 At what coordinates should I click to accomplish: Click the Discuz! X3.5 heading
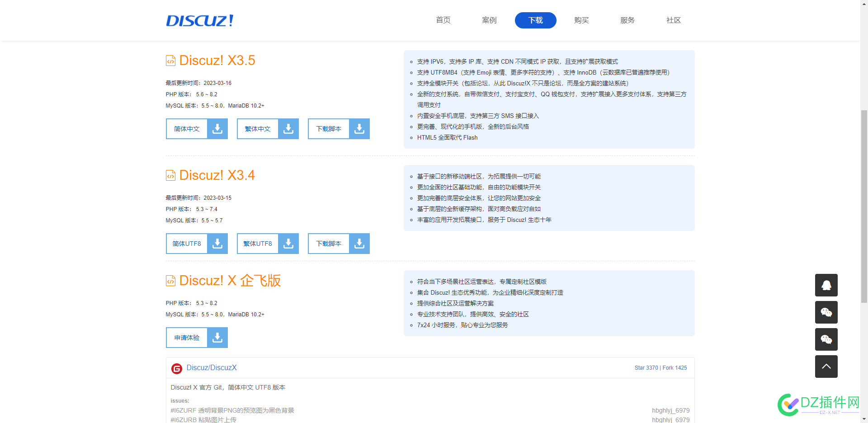click(x=217, y=61)
